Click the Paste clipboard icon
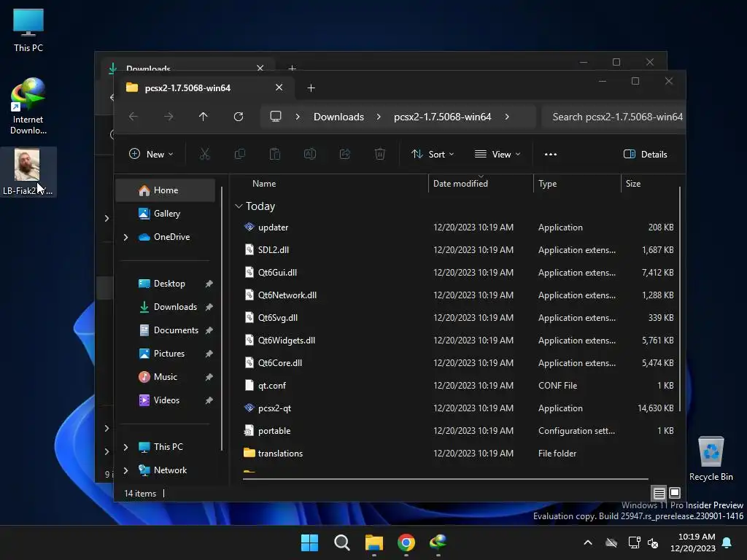The width and height of the screenshot is (747, 560). tap(275, 154)
